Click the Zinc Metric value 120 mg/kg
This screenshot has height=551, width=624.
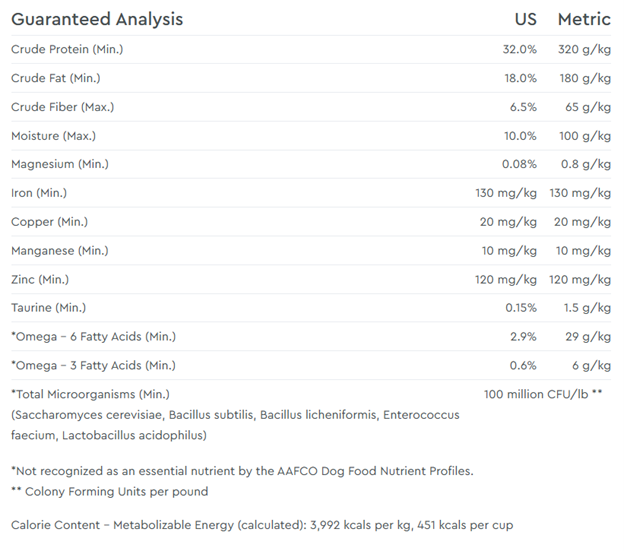click(583, 279)
